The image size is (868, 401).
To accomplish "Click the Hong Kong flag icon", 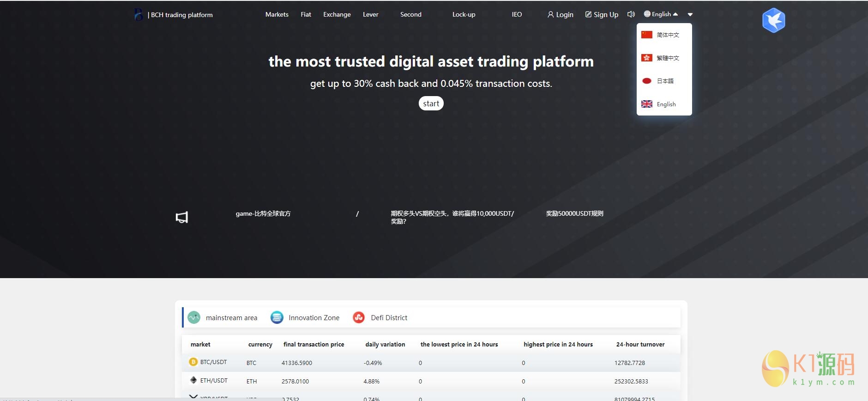I will (x=647, y=58).
